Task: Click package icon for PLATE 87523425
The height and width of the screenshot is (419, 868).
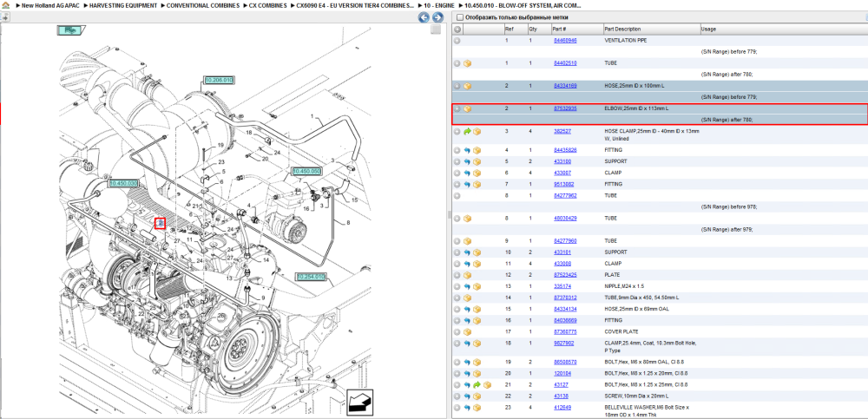Action: [x=467, y=275]
